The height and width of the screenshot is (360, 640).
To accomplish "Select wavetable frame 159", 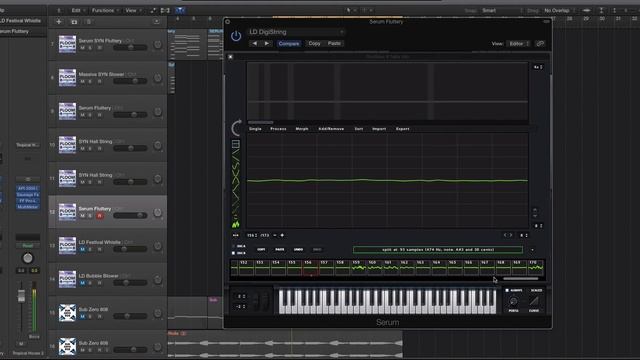I will [358, 268].
